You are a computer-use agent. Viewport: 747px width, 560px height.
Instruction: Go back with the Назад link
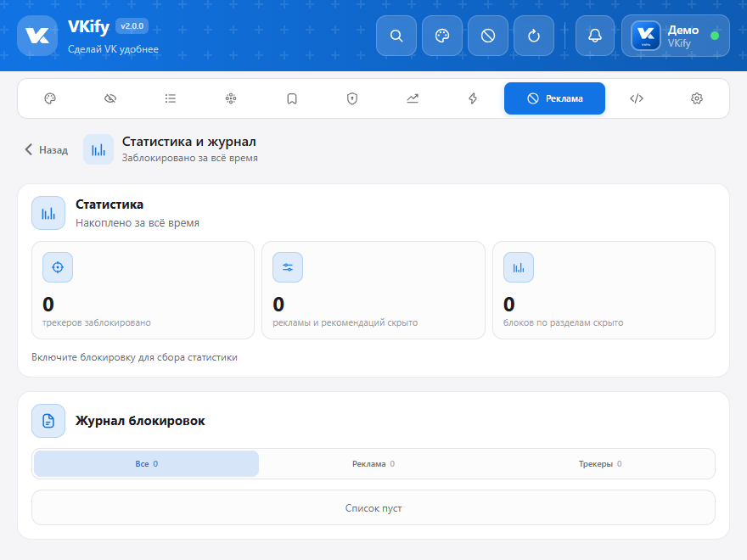pos(46,150)
